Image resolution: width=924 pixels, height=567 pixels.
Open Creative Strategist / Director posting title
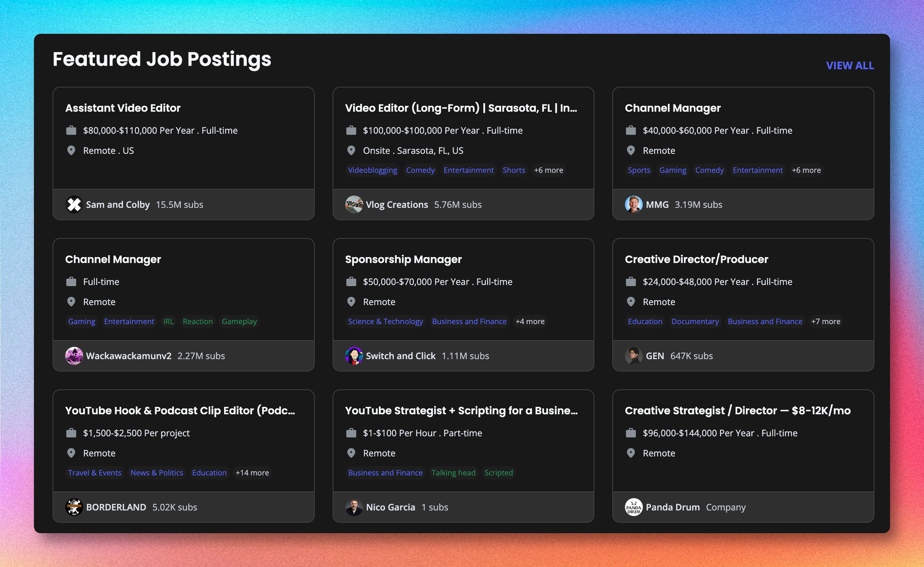pyautogui.click(x=737, y=410)
